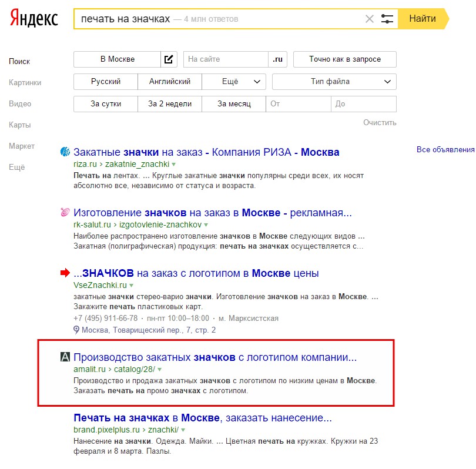Toggle the В Москве region filter

(117, 59)
